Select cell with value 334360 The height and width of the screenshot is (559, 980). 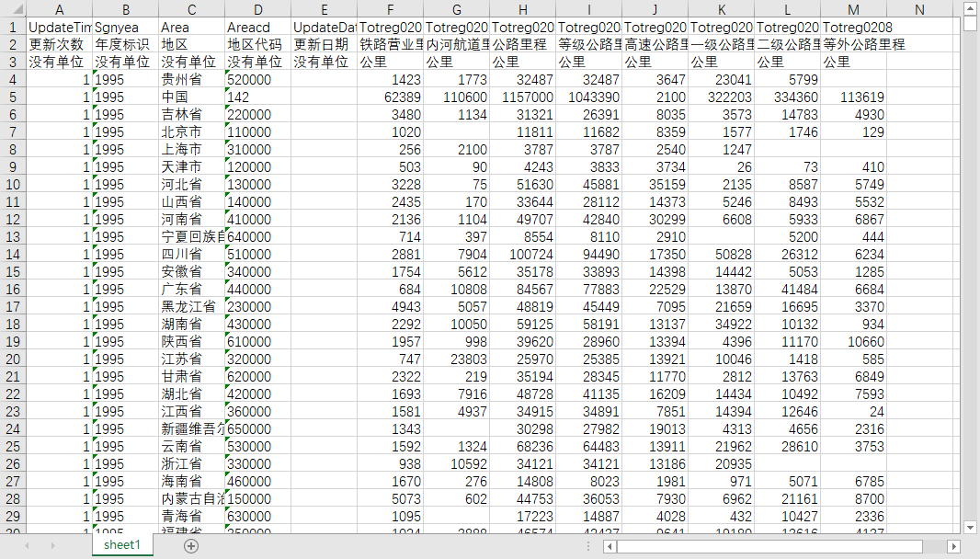(x=788, y=97)
